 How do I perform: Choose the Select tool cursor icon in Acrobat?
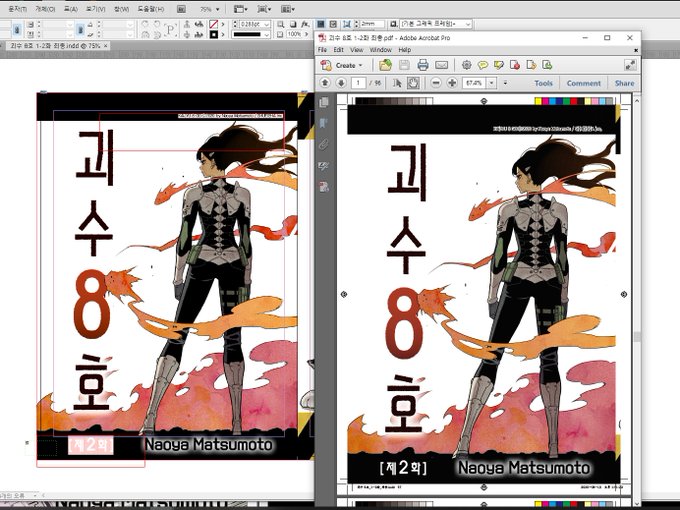[397, 83]
